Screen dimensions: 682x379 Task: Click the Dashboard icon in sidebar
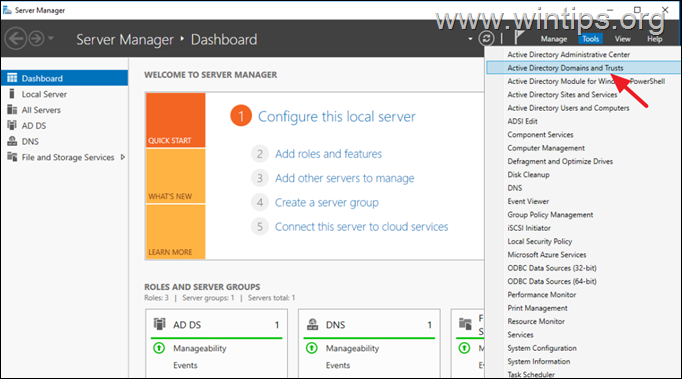(x=12, y=78)
